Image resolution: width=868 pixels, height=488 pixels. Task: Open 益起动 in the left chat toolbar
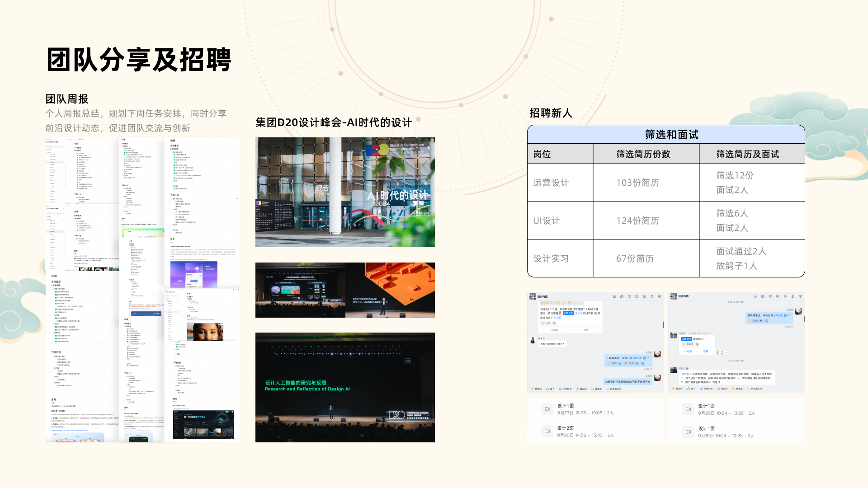(x=581, y=389)
